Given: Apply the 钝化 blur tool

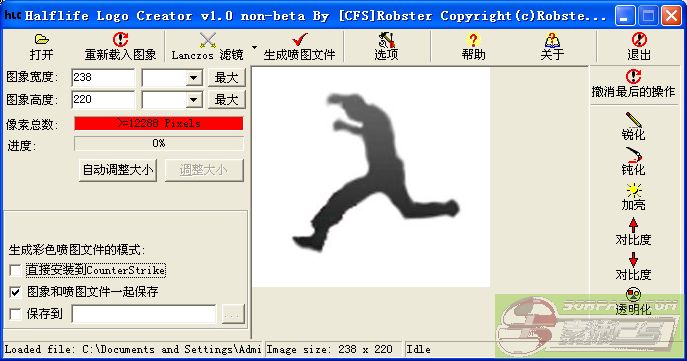Looking at the screenshot, I should point(633,161).
